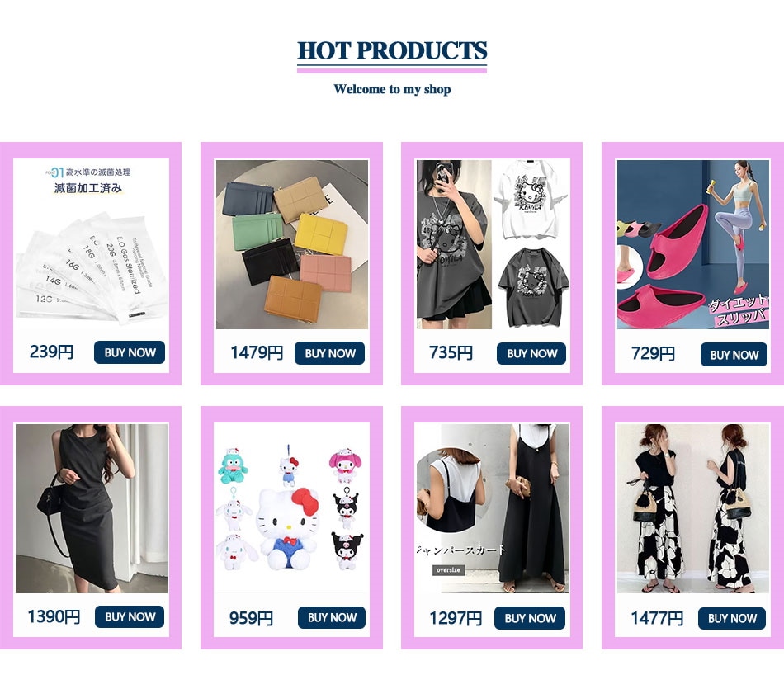
Task: Open the Hello Kitty t-shirt product image
Action: point(493,244)
